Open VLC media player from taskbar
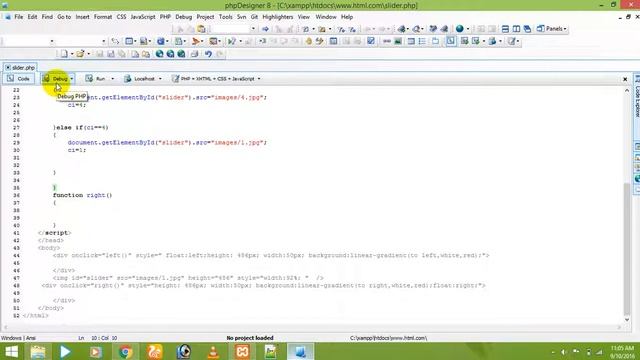The height and width of the screenshot is (360, 640). pyautogui.click(x=213, y=351)
